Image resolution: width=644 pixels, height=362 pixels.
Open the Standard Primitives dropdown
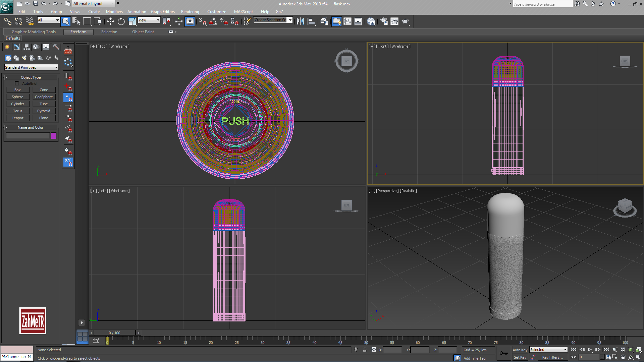pyautogui.click(x=31, y=67)
